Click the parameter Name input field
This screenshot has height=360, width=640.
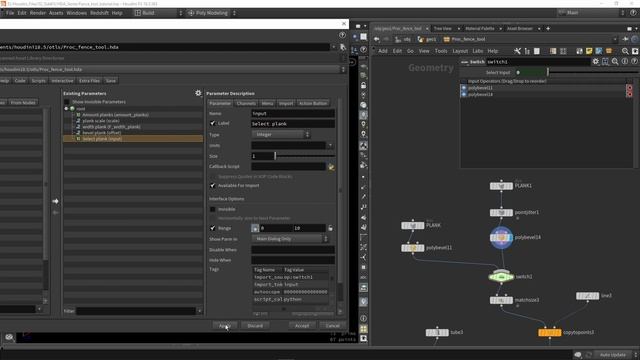coord(293,113)
